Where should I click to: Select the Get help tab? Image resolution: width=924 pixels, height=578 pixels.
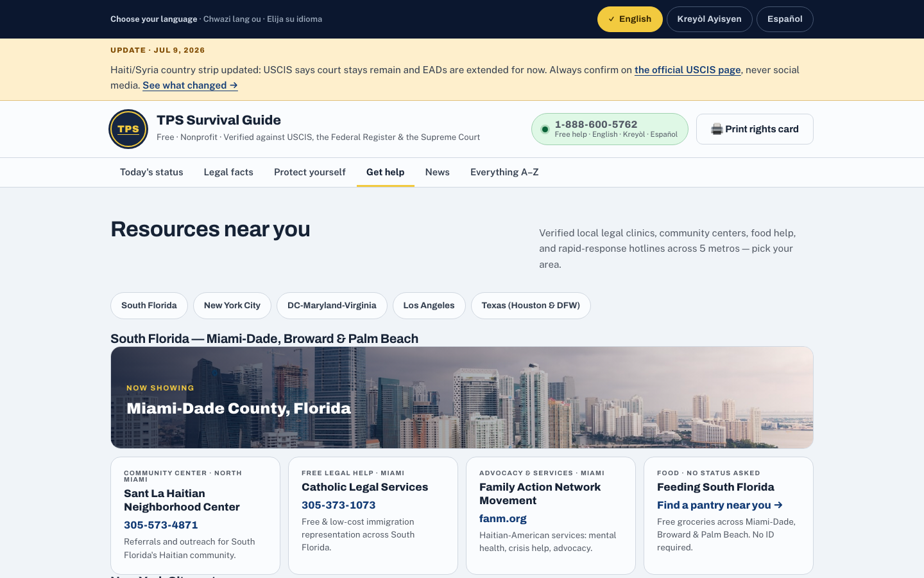click(386, 172)
